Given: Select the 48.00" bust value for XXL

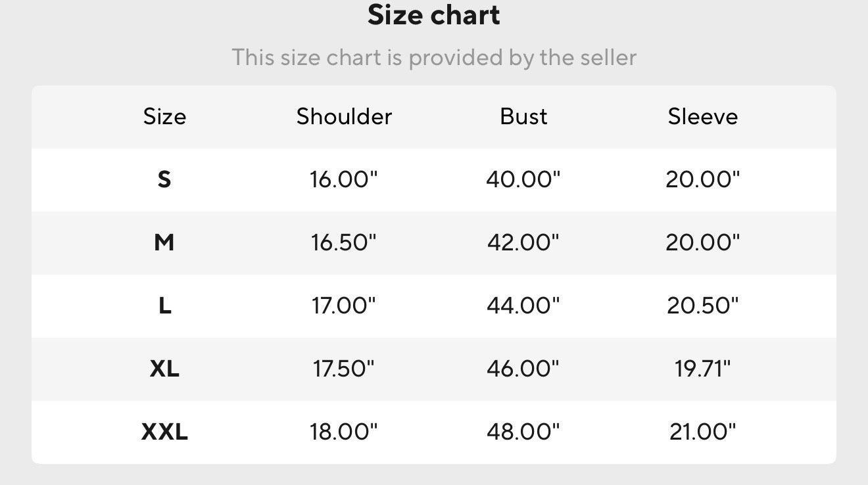Looking at the screenshot, I should coord(523,432).
